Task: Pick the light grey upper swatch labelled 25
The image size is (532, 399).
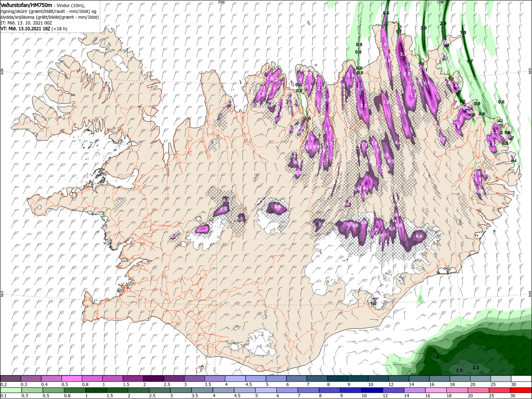Action: pyautogui.click(x=501, y=379)
